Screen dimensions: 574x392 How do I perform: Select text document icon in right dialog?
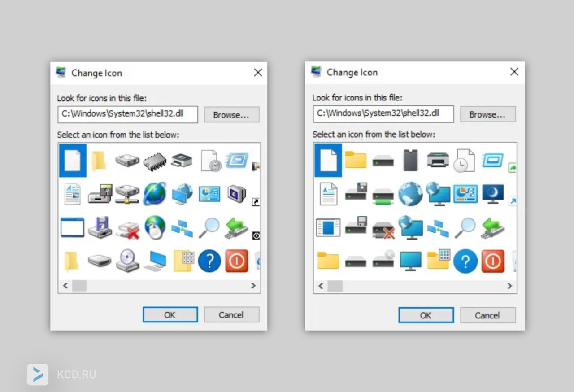[x=329, y=194]
